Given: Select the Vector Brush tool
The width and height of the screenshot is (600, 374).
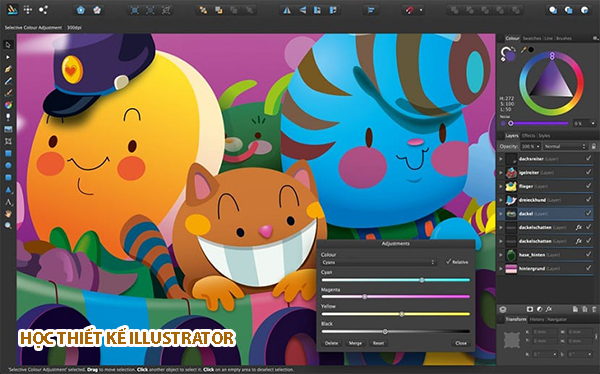Looking at the screenshot, I should click(8, 93).
